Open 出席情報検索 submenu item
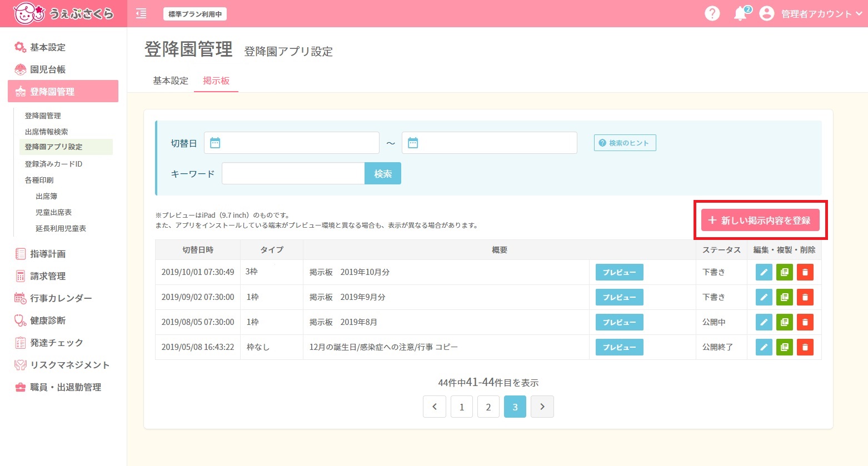The height and width of the screenshot is (466, 868). point(46,132)
